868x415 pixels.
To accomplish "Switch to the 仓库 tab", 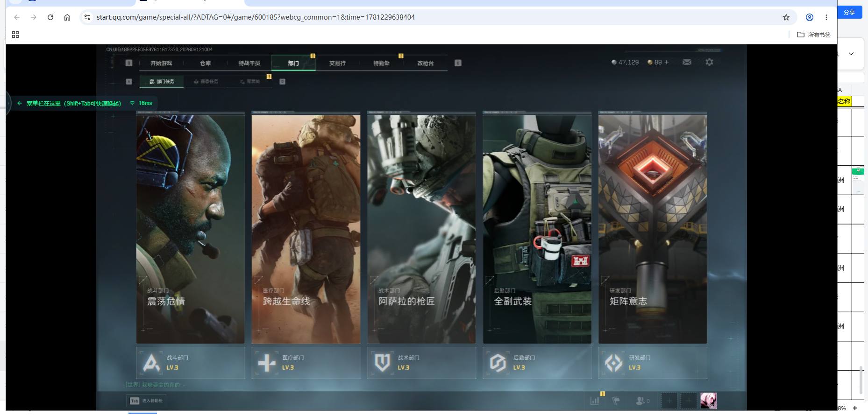I will tap(205, 63).
